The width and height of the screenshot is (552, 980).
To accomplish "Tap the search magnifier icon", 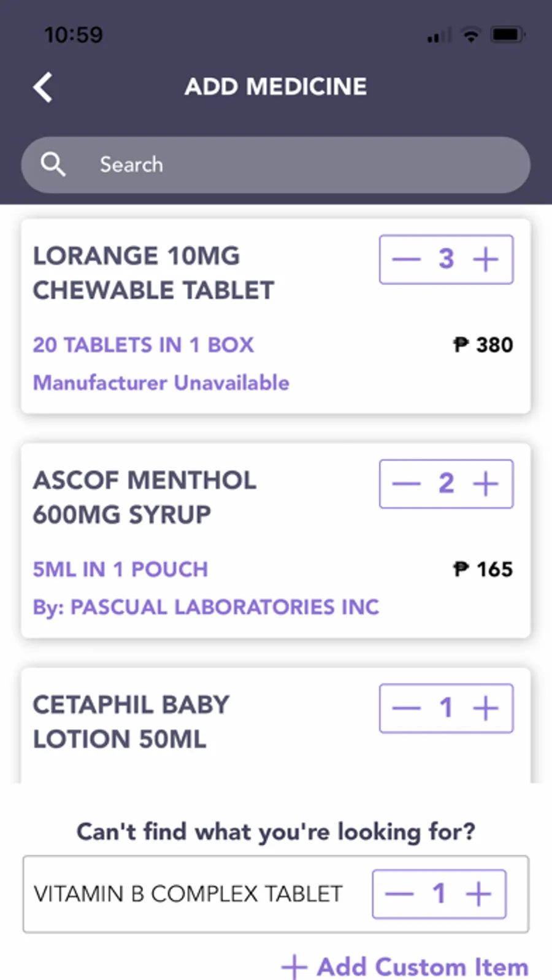I will pyautogui.click(x=53, y=164).
